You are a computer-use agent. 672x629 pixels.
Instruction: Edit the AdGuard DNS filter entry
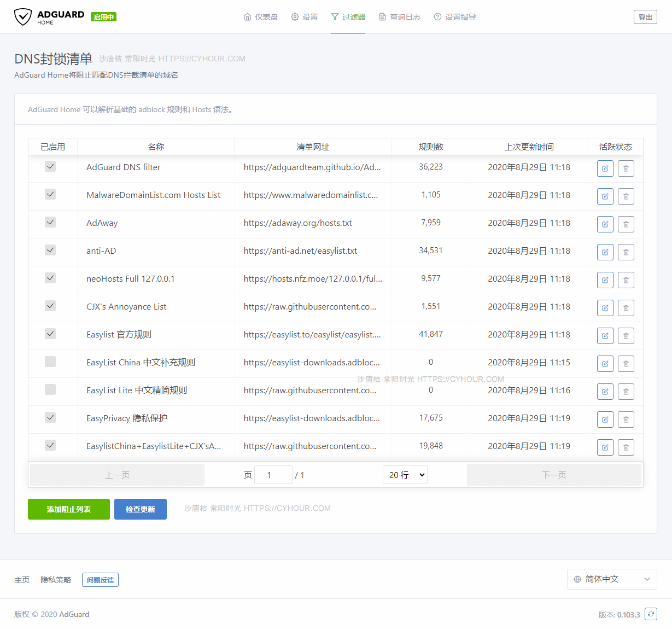click(605, 168)
